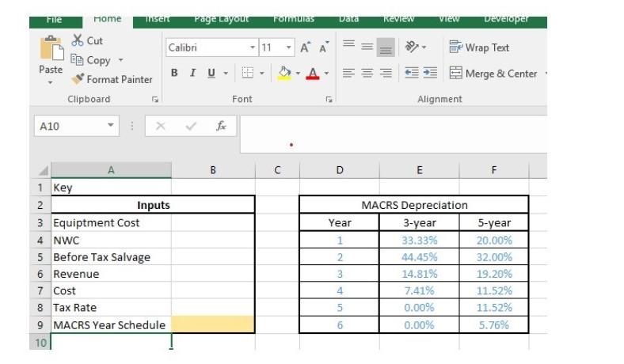Expand Name Box A10 dropdown
The width and height of the screenshot is (624, 364).
pos(110,125)
